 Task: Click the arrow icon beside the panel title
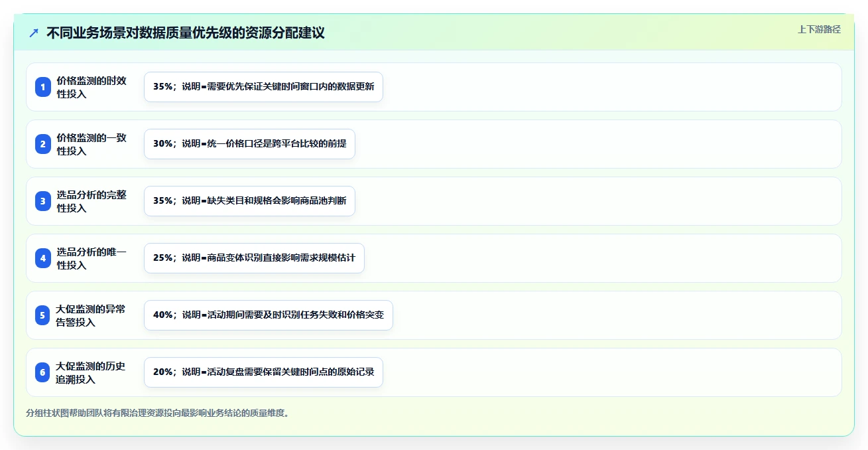tap(34, 33)
